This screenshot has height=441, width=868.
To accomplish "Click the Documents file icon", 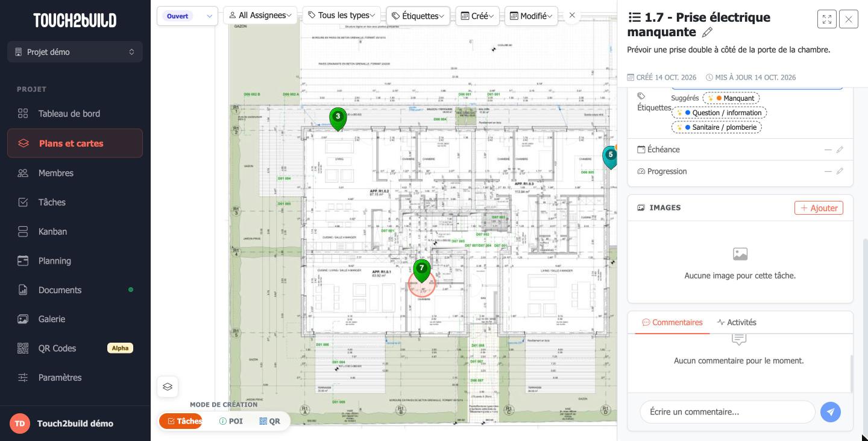I will (x=23, y=290).
